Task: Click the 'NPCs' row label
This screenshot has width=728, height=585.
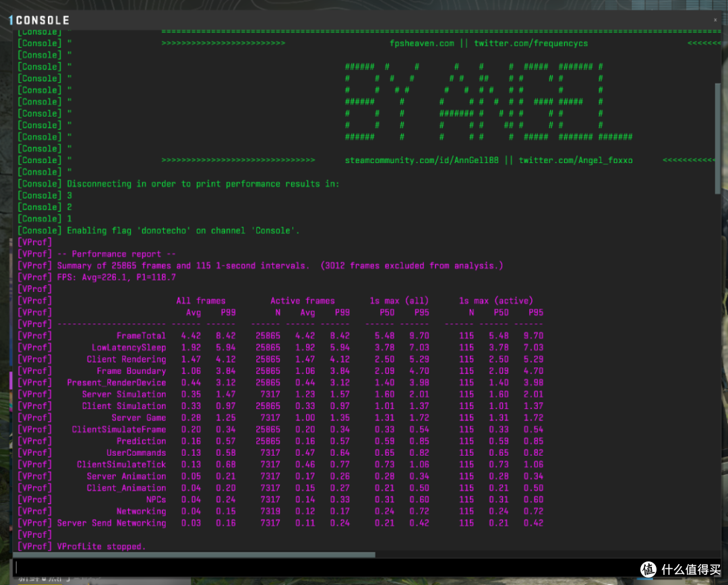Action: tap(156, 499)
